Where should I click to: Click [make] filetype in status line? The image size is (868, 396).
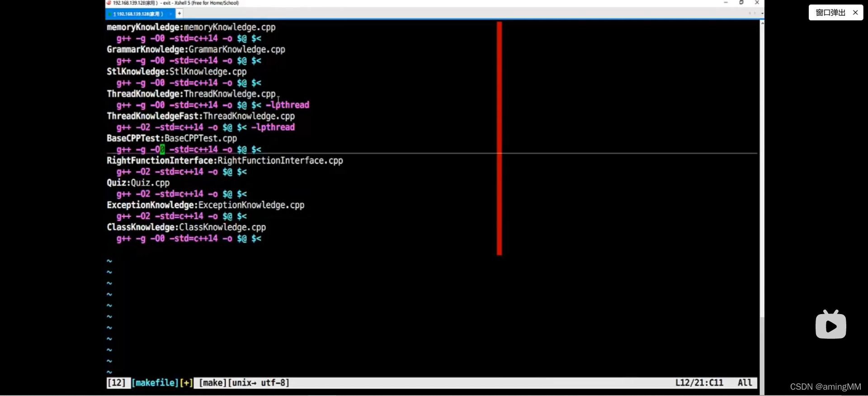212,383
